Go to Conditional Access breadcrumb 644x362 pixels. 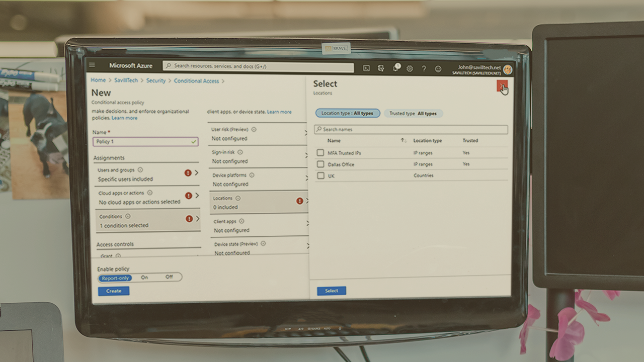(196, 81)
